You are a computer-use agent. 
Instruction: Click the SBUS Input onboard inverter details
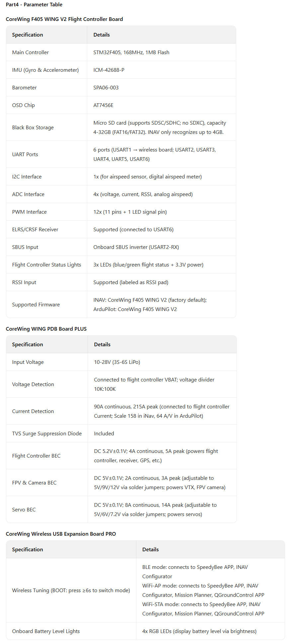136,247
